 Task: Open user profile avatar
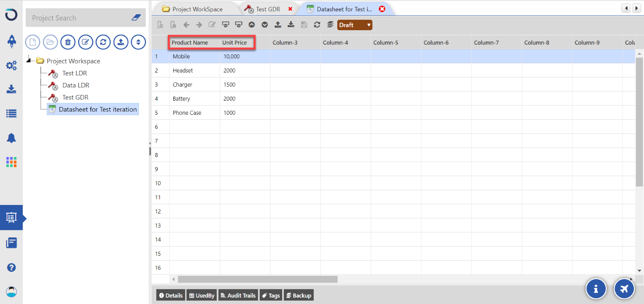tap(11, 292)
